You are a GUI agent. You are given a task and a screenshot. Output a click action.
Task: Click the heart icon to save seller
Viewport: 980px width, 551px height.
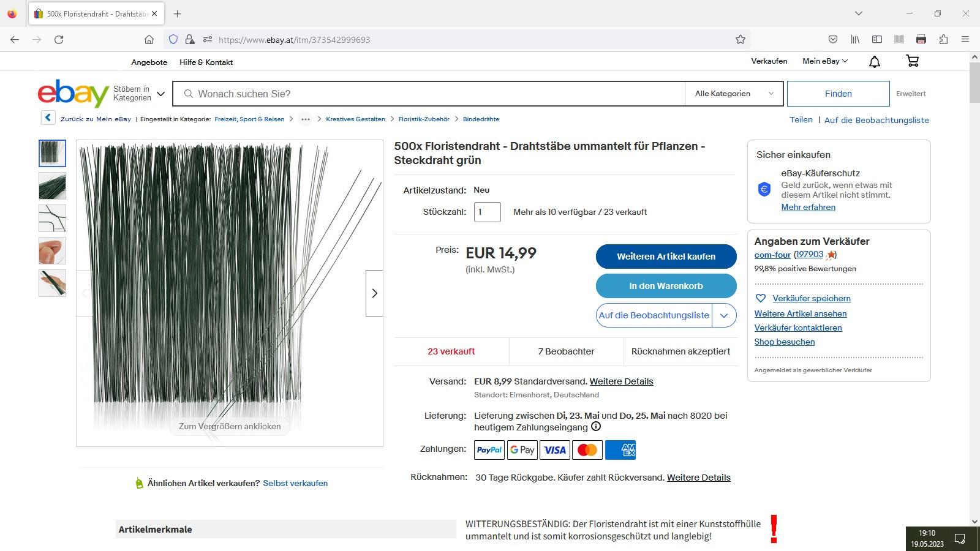pyautogui.click(x=761, y=298)
